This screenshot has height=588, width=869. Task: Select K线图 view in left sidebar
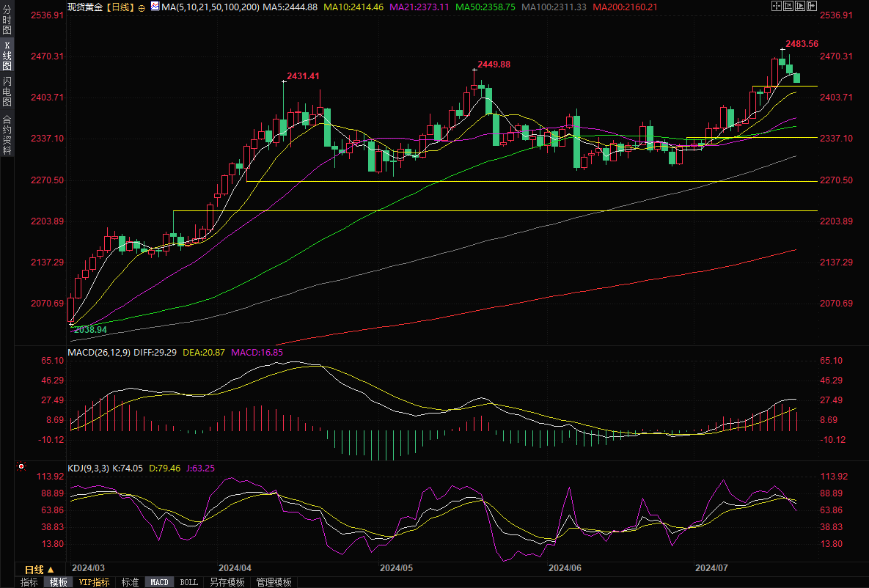[x=7, y=56]
